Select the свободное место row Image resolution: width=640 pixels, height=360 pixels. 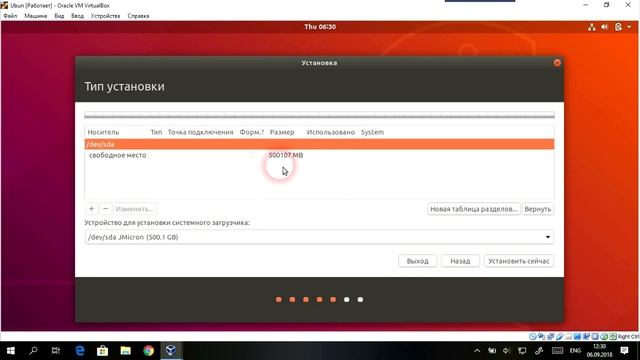tap(319, 155)
